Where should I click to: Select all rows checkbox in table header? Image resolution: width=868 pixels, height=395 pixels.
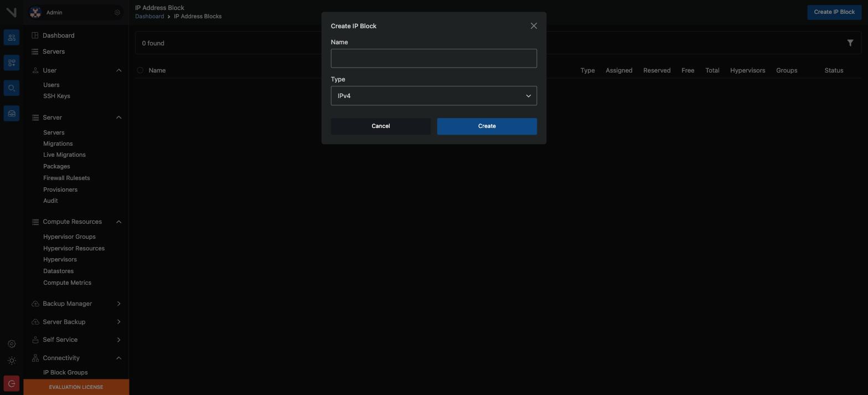(x=140, y=70)
